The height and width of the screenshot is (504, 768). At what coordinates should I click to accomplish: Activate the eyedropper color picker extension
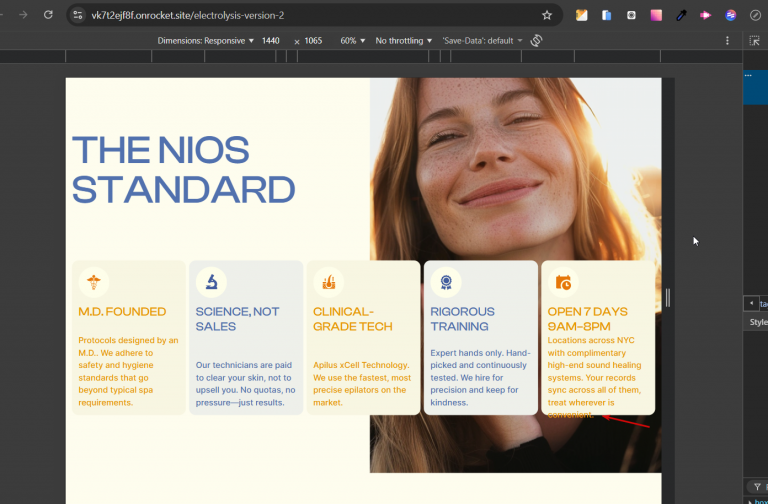pos(681,15)
